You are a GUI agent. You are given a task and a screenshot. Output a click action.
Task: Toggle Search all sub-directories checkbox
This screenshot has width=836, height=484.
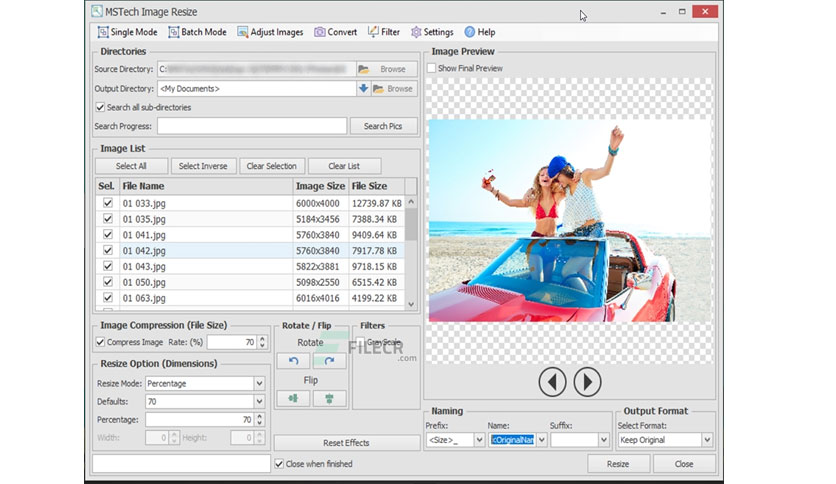[x=100, y=107]
